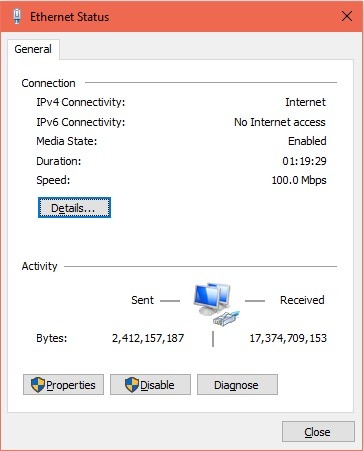
Task: Click the IPv4 Connectivity label
Action: (81, 102)
